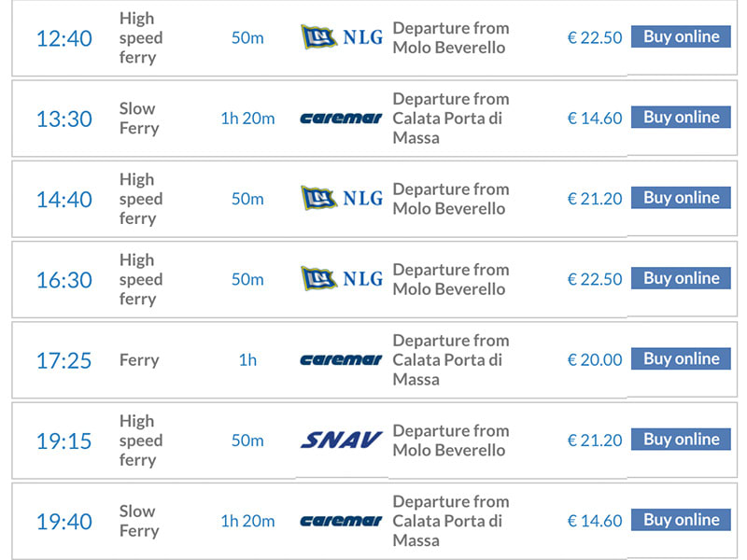Buy online the 19:15 SNAV ticket
Viewport: 747px width, 560px height.
[x=681, y=439]
